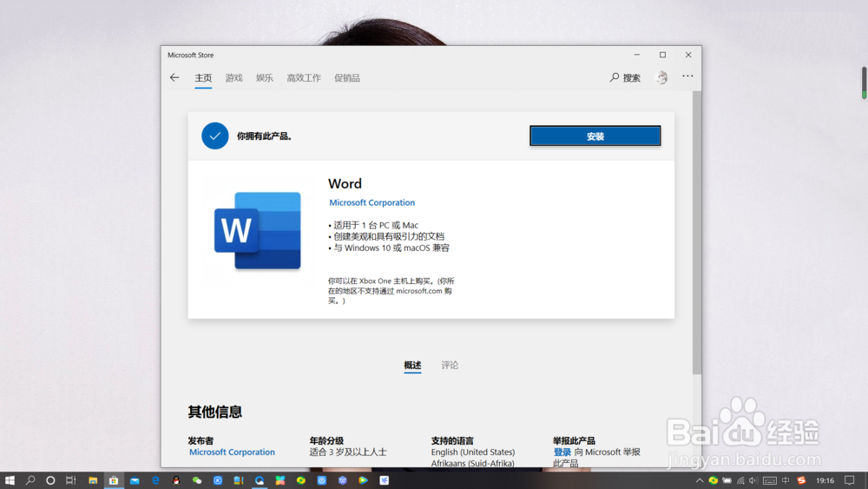This screenshot has width=868, height=489.
Task: Open the volume speaker tray icon
Action: 753,480
